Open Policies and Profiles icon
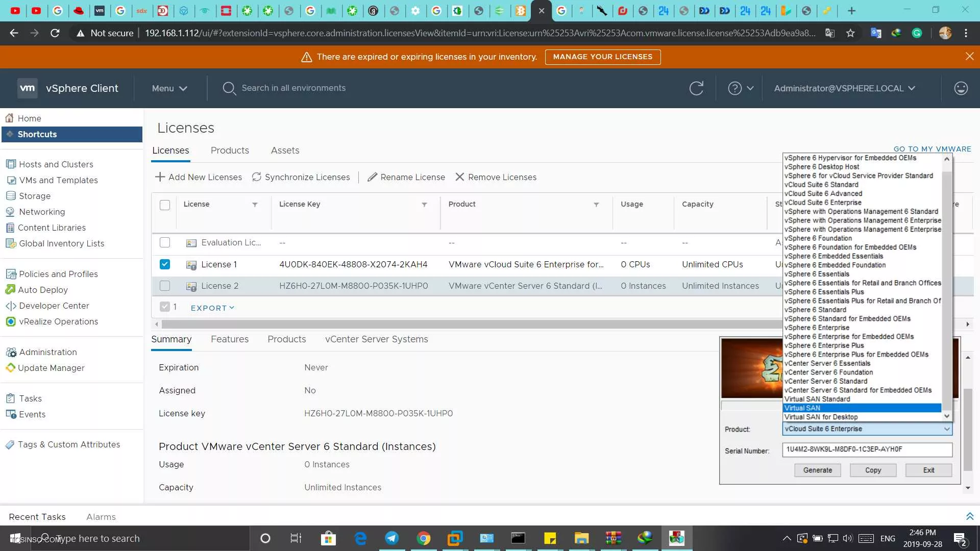980x551 pixels. (11, 274)
